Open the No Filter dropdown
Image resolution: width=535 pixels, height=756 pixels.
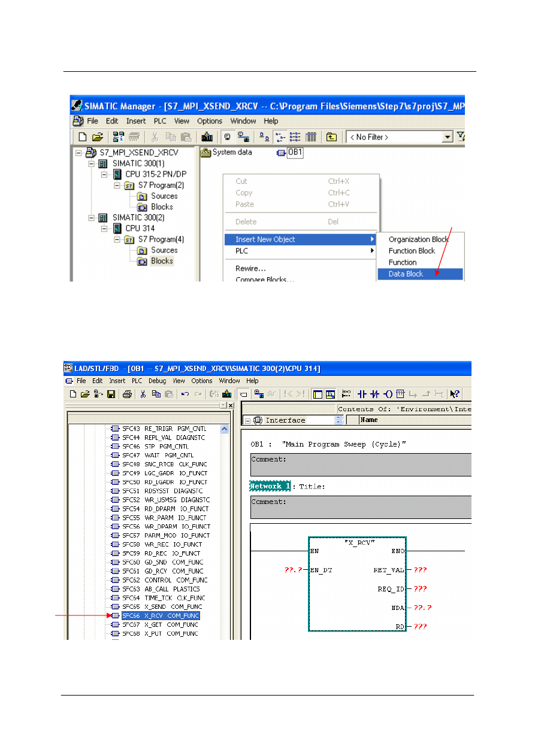pyautogui.click(x=446, y=137)
